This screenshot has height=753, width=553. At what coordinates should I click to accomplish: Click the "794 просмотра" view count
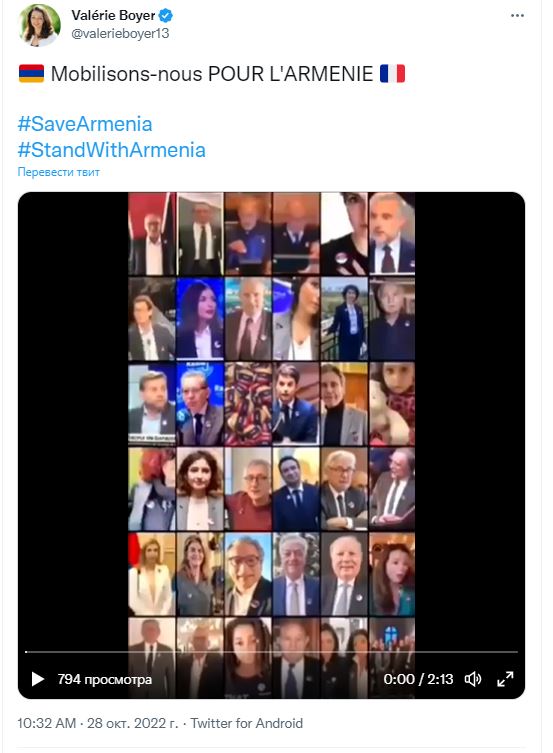coord(105,679)
